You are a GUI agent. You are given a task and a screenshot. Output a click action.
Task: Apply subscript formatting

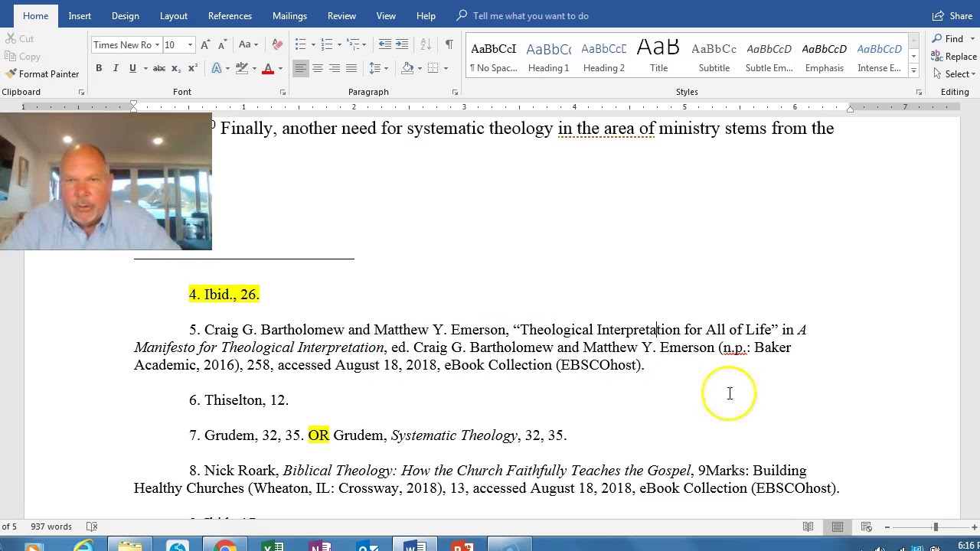pos(176,69)
